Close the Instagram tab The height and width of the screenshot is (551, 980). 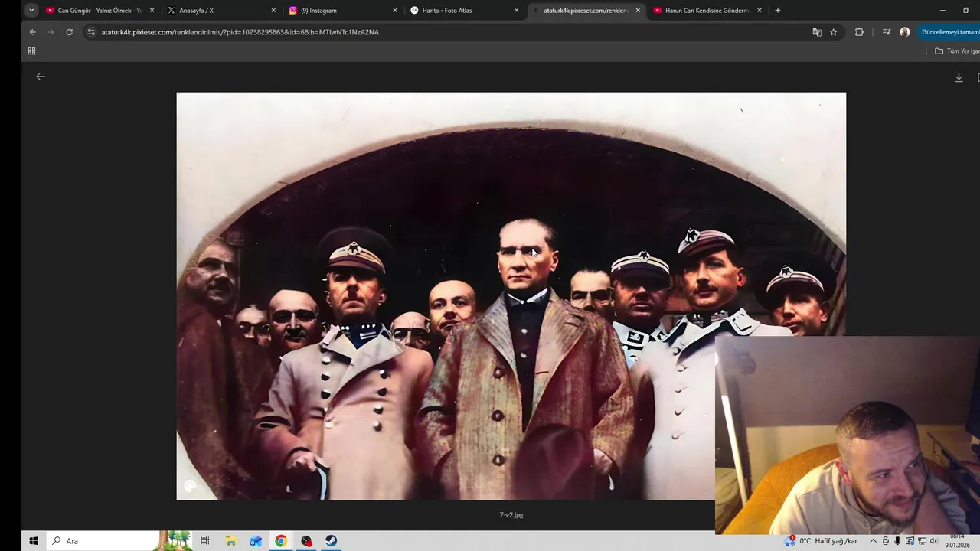coord(395,11)
